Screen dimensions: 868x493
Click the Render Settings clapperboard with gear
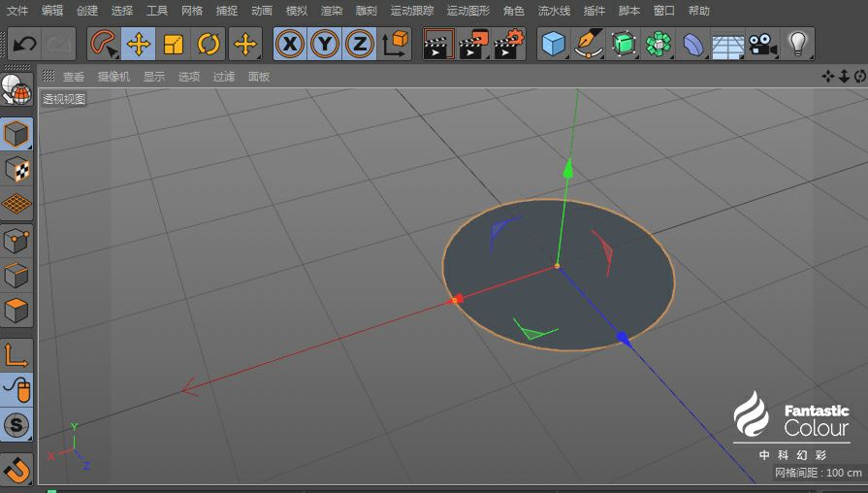(x=509, y=44)
